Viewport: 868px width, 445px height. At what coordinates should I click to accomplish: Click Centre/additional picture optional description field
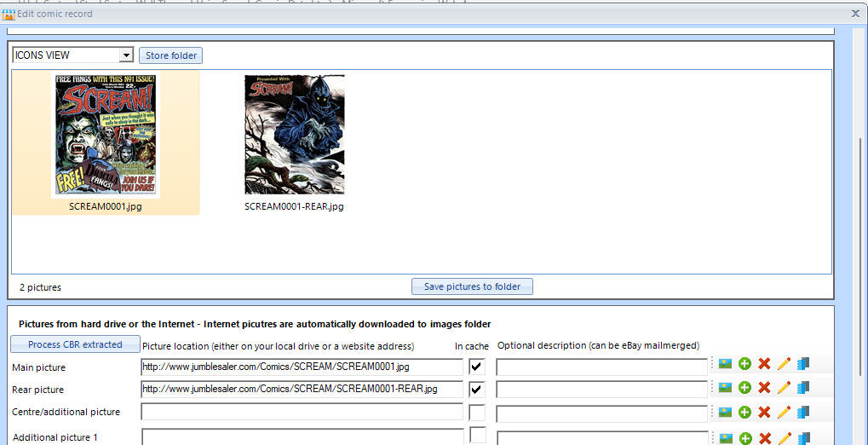tap(601, 413)
